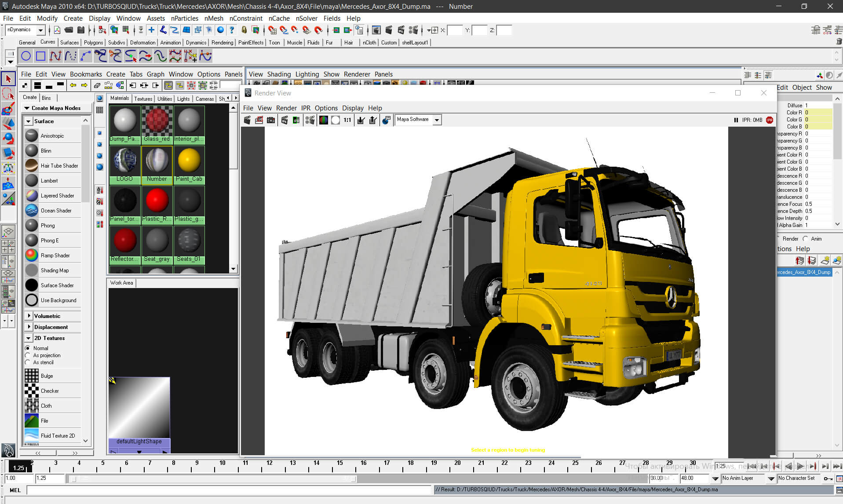This screenshot has width=843, height=504.
Task: Click the Render Region icon in Render View
Action: 259,120
